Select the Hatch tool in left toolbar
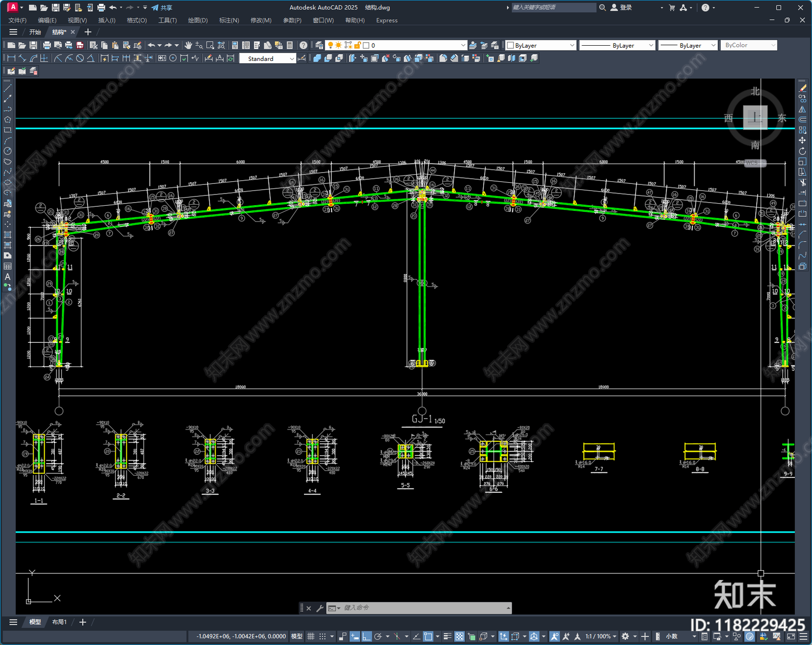Image resolution: width=812 pixels, height=645 pixels. [8, 235]
